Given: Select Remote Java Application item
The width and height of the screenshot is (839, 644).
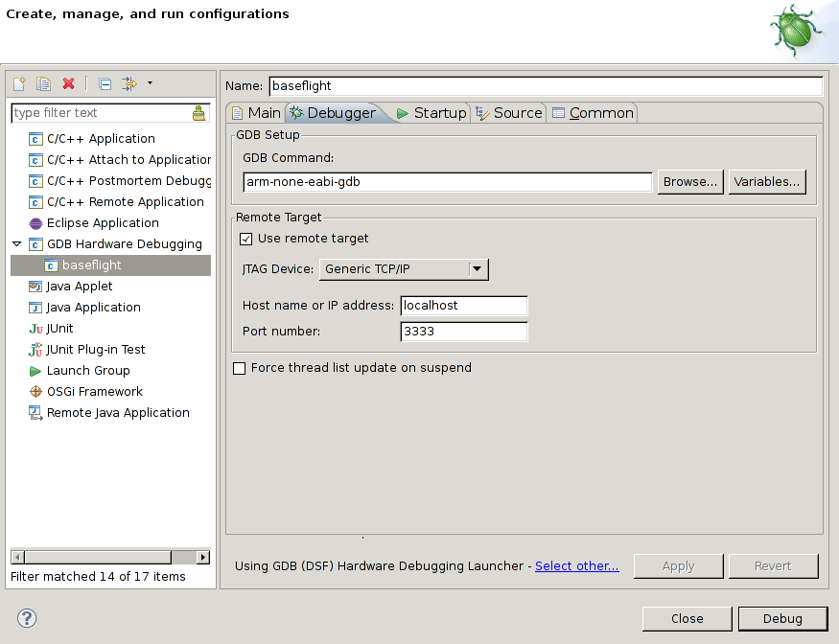Looking at the screenshot, I should pos(118,413).
